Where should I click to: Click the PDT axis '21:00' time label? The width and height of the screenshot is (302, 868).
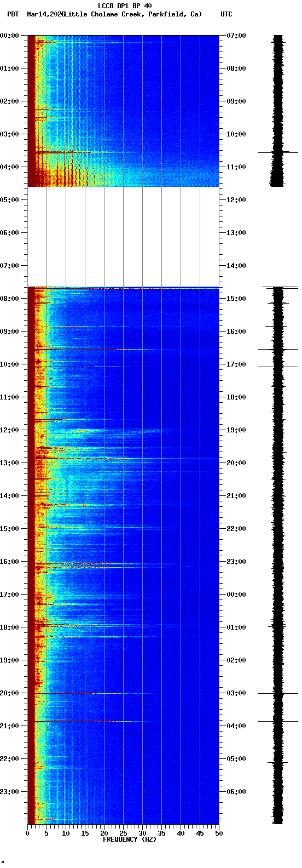point(9,726)
